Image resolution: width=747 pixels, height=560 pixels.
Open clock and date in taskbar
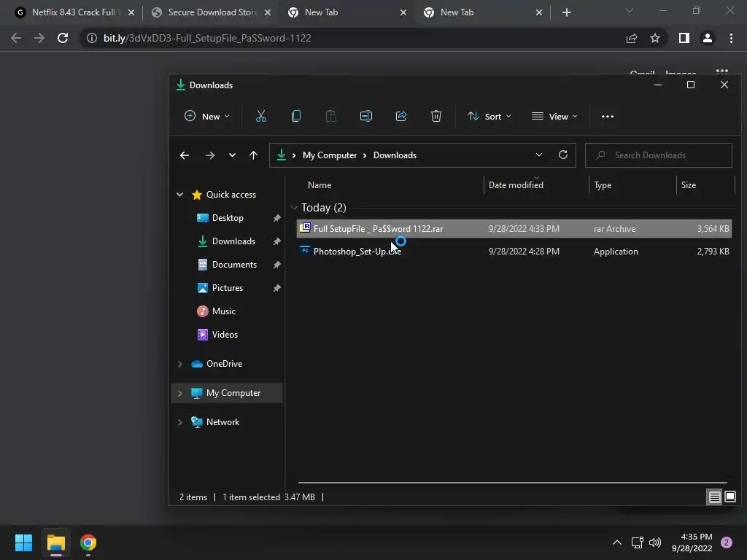click(x=692, y=542)
